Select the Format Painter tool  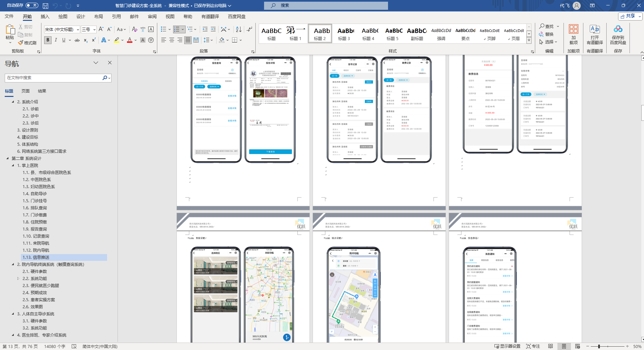(x=27, y=43)
